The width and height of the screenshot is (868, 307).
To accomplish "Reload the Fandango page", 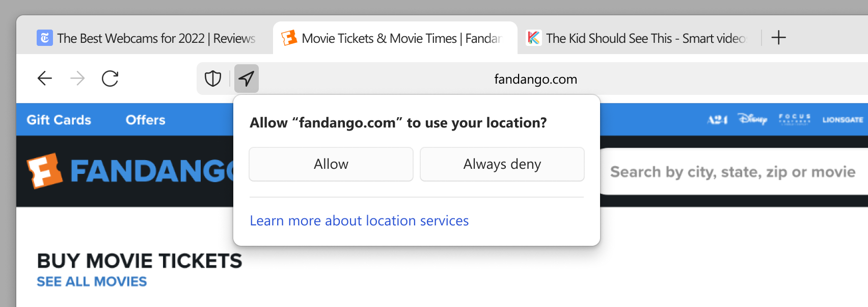I will (110, 79).
